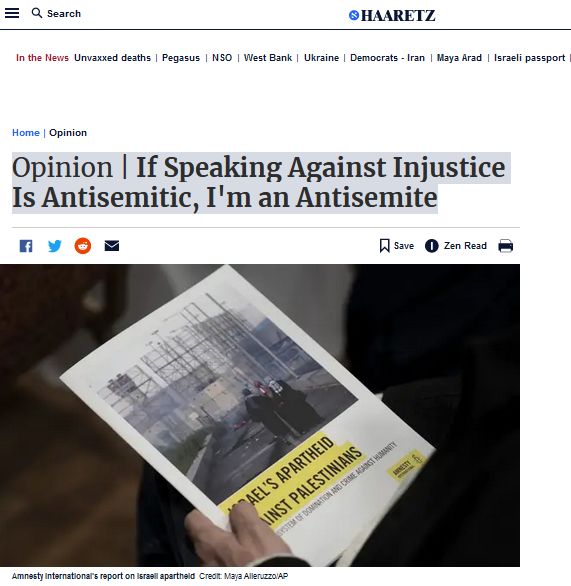Viewport: 571px width, 586px height.
Task: Open the Unvaxxed deaths topic
Action: 112,58
